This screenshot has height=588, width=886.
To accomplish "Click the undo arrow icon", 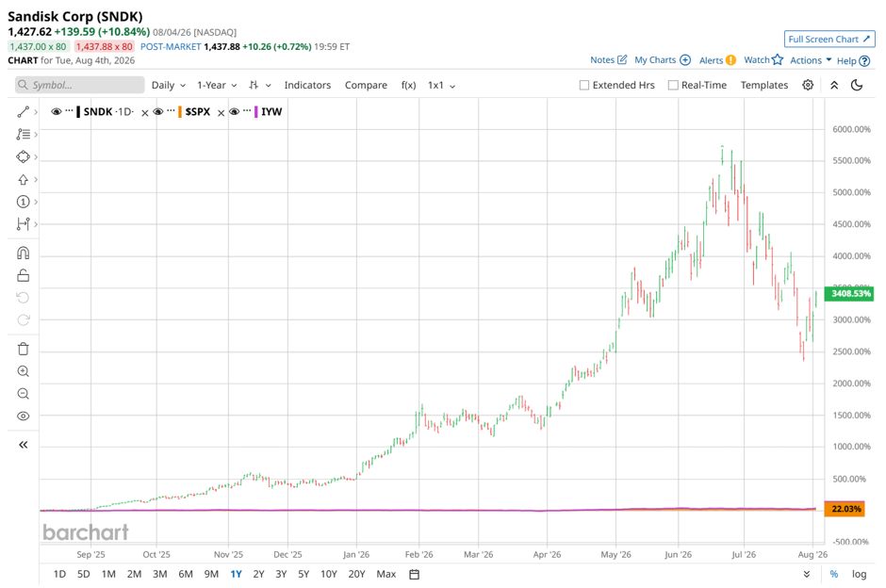I will [x=23, y=298].
